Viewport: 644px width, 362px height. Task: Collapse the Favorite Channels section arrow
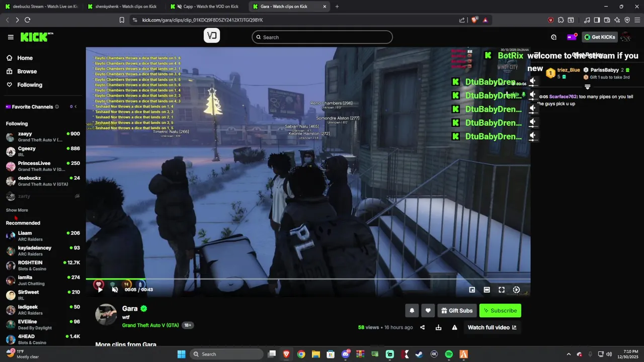point(75,107)
